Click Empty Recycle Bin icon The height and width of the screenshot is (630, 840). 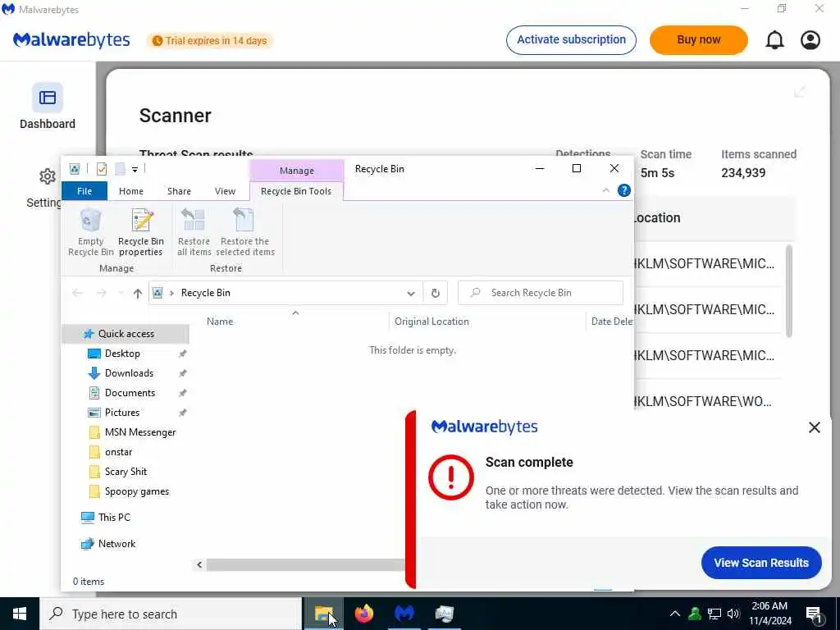point(90,233)
